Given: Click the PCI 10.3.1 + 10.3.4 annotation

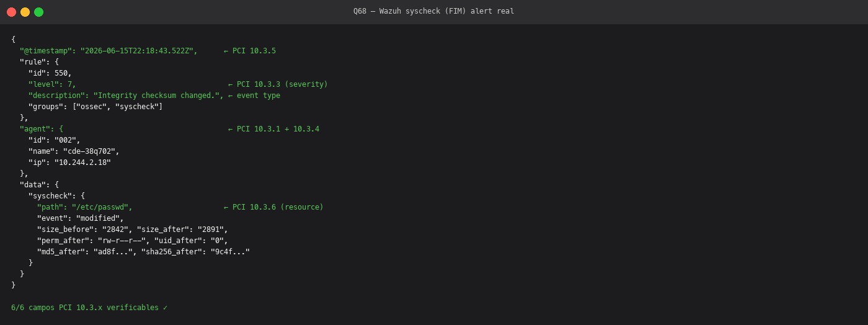Looking at the screenshot, I should [273, 129].
